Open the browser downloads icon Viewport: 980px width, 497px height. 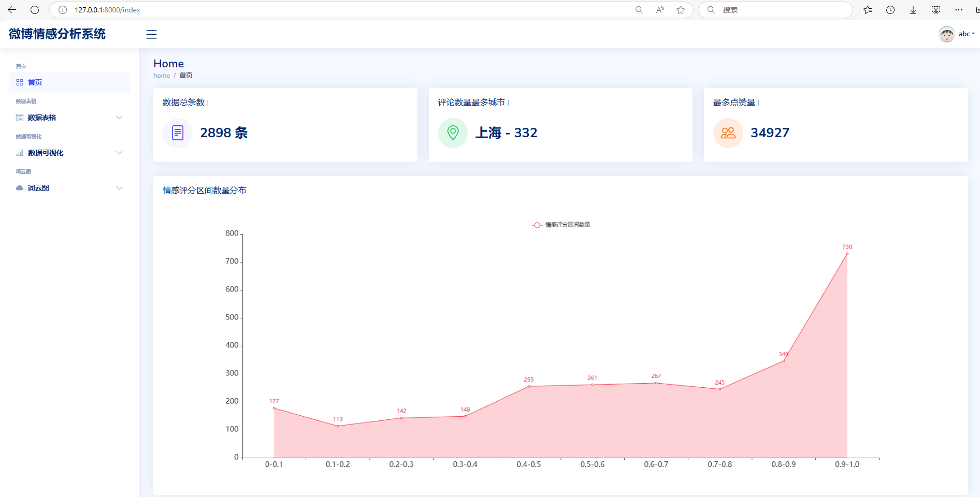tap(913, 10)
